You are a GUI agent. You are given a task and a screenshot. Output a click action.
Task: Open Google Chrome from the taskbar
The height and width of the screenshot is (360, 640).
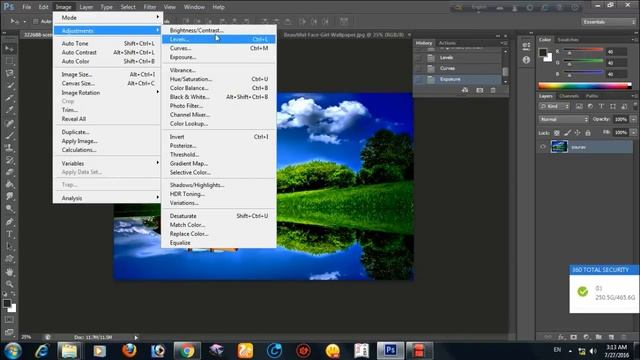click(x=187, y=350)
